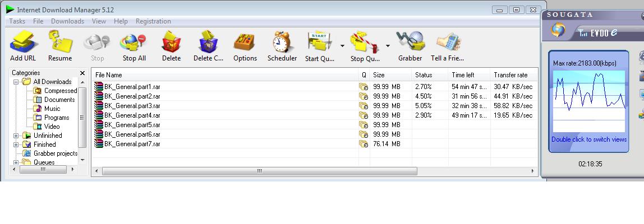
Task: Open the Help menu
Action: pos(121,21)
